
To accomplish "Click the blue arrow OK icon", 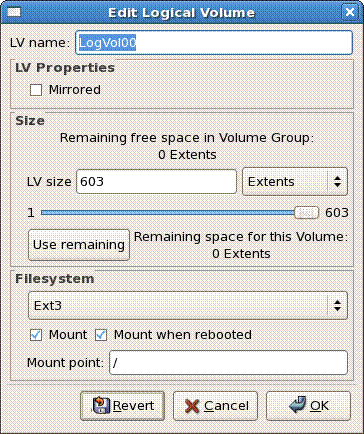I will (x=297, y=405).
